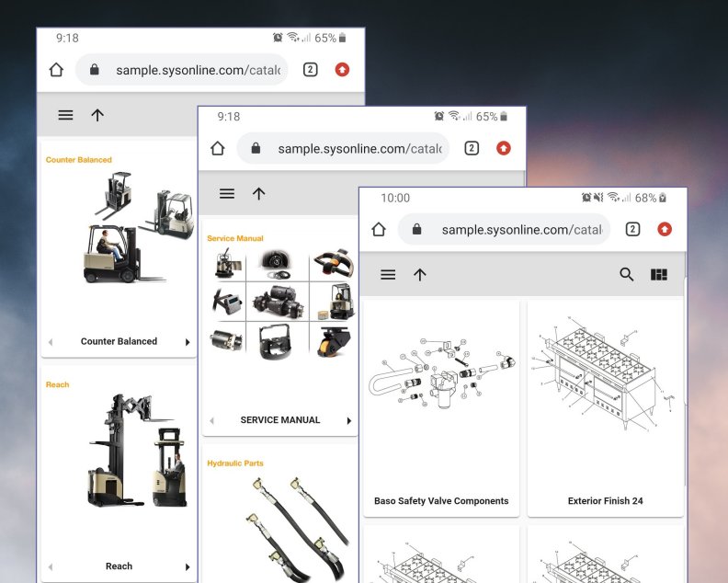Click the orange Reach heading
Viewport: 728px width, 583px height.
pyautogui.click(x=57, y=384)
